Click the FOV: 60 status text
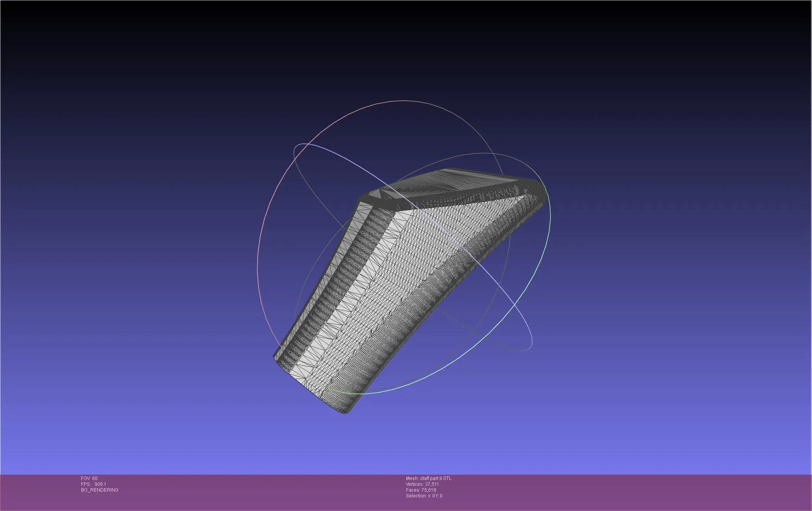Image resolution: width=812 pixels, height=511 pixels. pos(89,478)
